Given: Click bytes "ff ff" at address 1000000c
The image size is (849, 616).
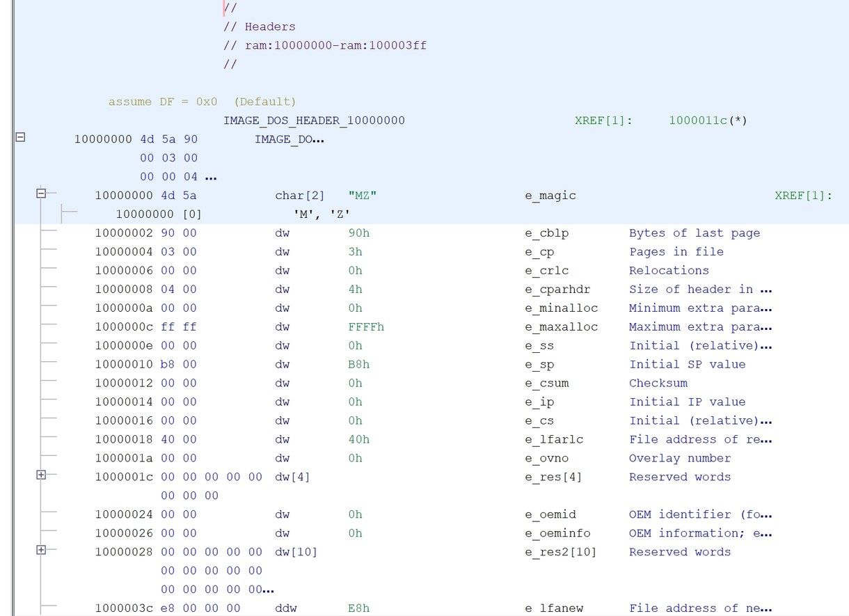Looking at the screenshot, I should point(179,327).
